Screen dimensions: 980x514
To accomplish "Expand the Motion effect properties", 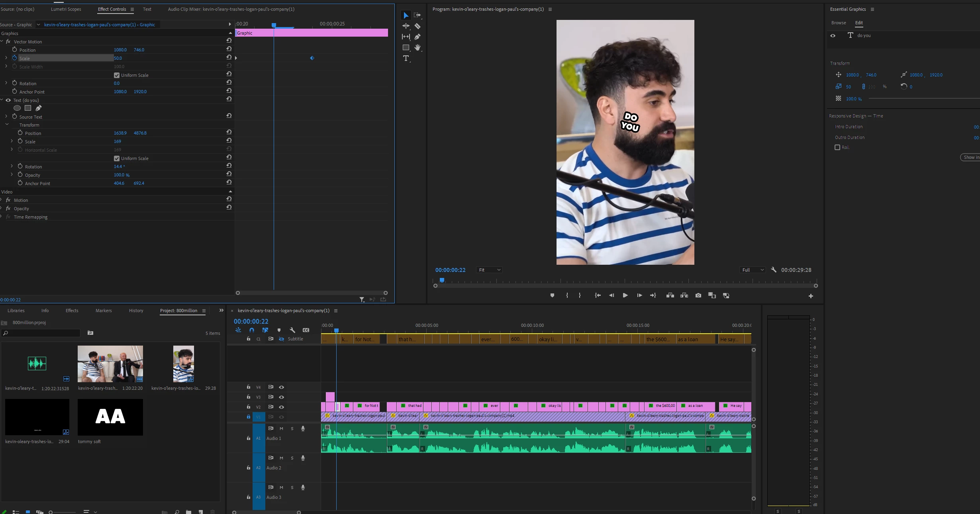I will coord(2,200).
